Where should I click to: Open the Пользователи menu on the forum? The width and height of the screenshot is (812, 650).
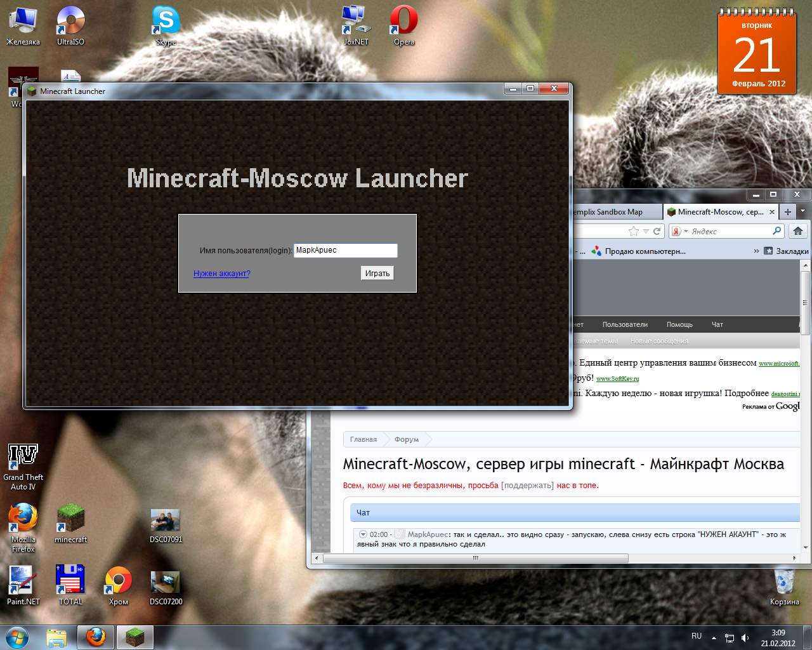[625, 324]
